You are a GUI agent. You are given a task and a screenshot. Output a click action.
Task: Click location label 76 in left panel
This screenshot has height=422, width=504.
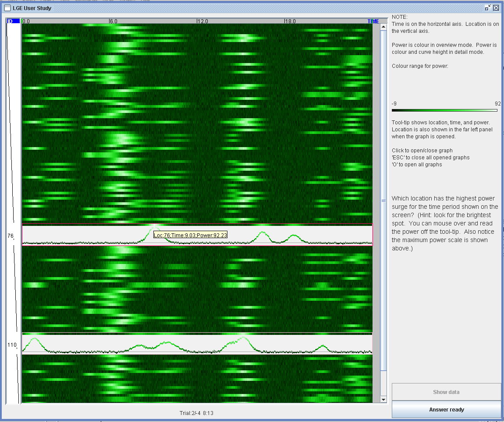(11, 236)
